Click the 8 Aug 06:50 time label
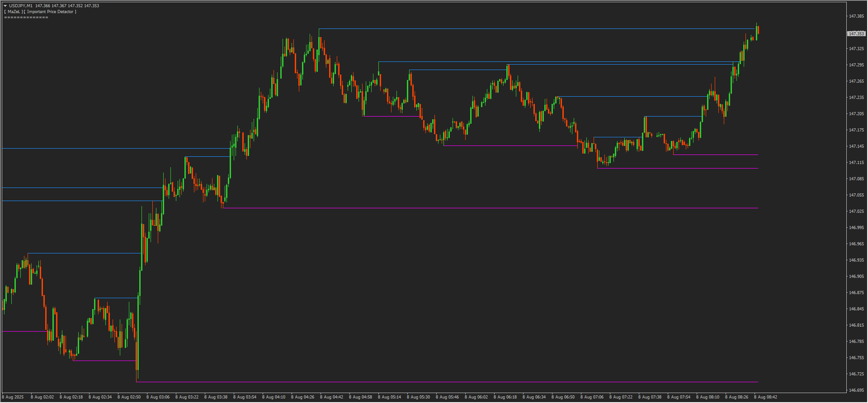 tap(563, 398)
